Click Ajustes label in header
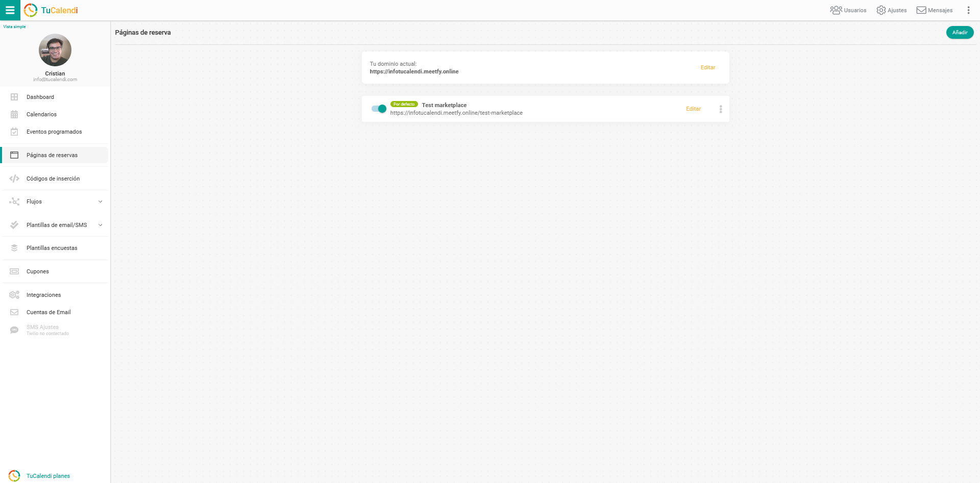Viewport: 980px width, 483px height. pyautogui.click(x=897, y=10)
